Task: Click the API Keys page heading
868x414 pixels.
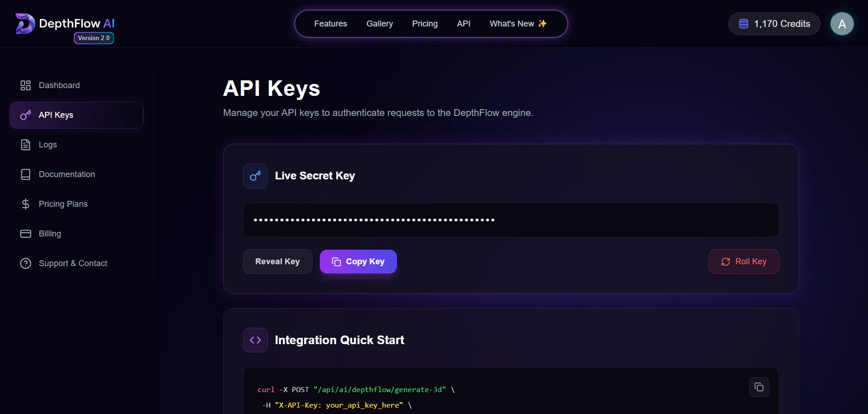Action: point(271,89)
